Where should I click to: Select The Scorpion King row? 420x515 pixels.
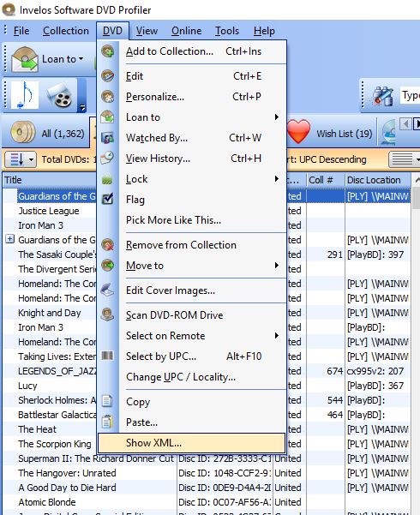click(x=55, y=444)
